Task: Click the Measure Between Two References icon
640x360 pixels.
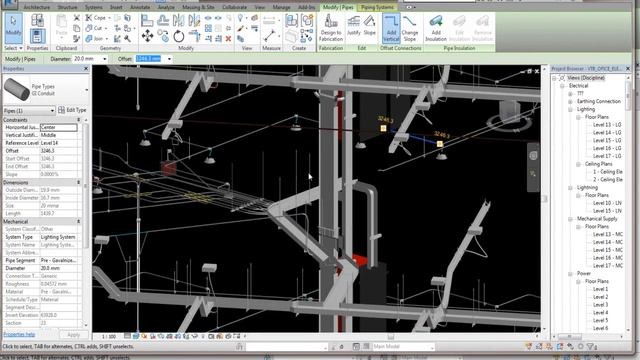Action: click(269, 36)
